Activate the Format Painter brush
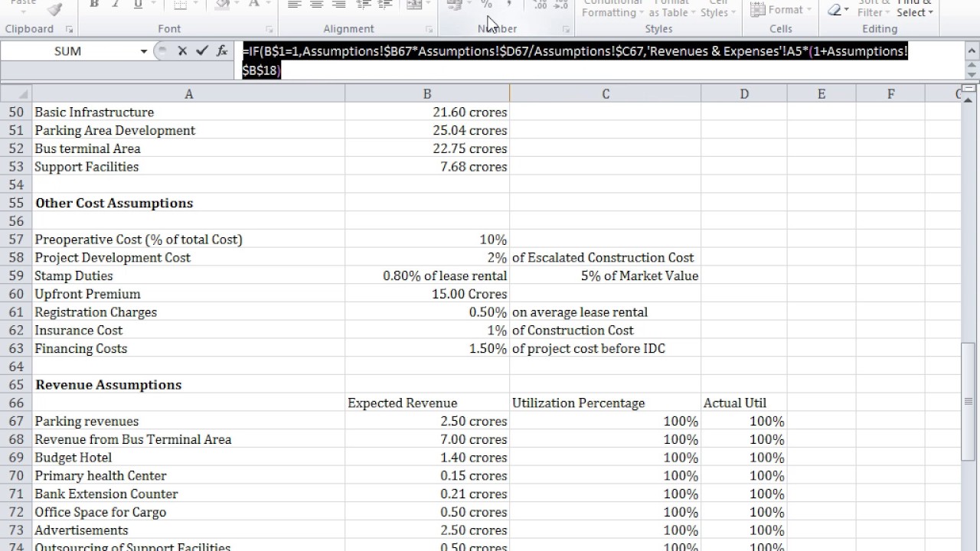 (x=54, y=8)
